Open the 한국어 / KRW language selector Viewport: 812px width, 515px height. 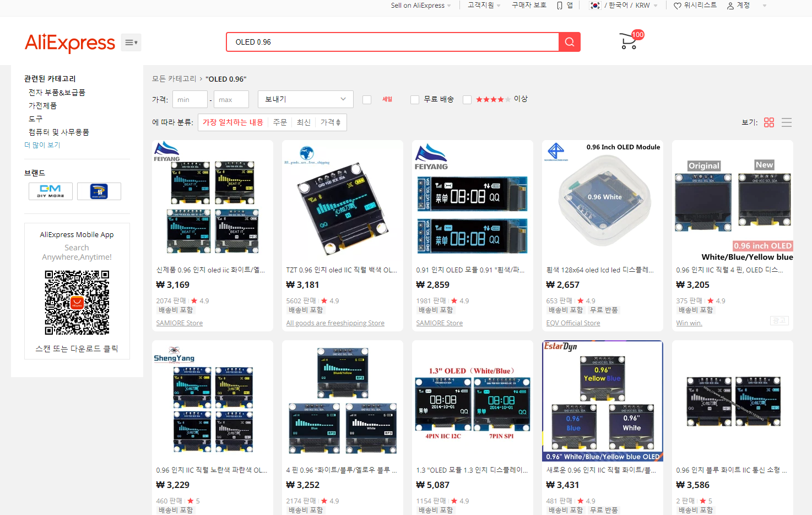coord(625,6)
